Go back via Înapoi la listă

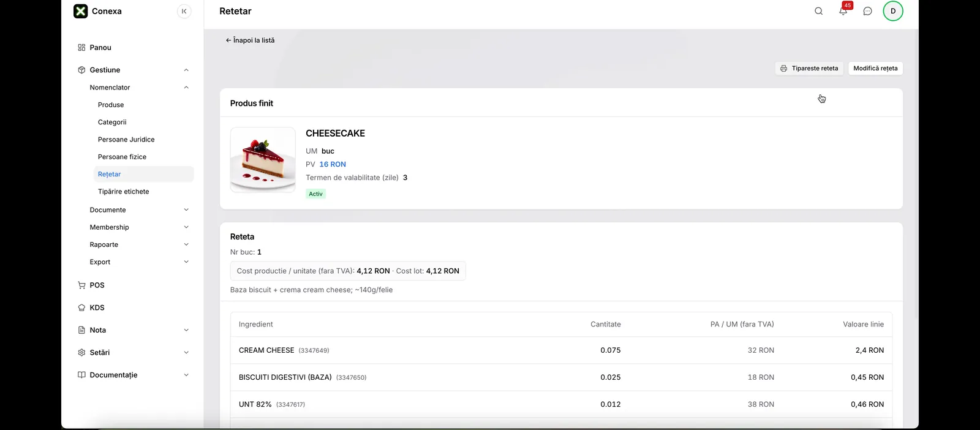click(x=250, y=40)
